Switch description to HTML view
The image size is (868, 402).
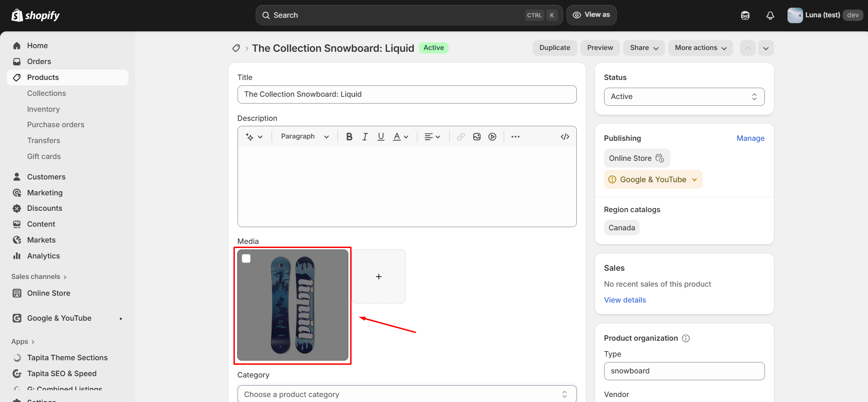pos(565,137)
